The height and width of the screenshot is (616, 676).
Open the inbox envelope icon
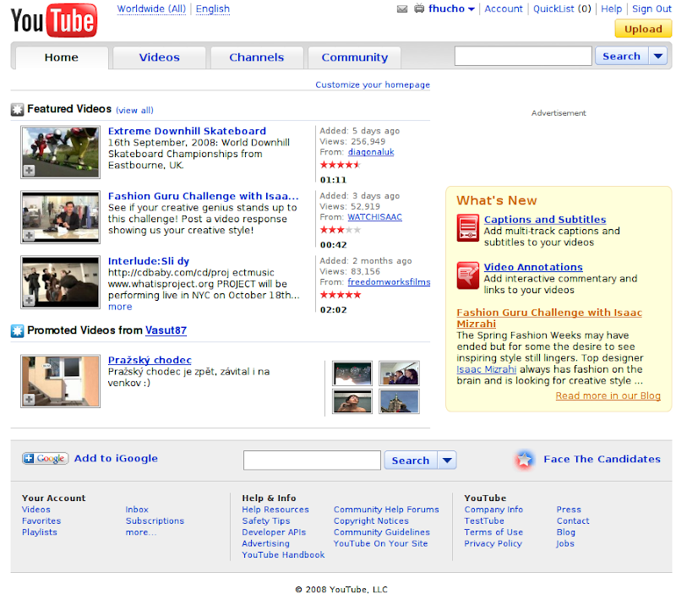[x=402, y=8]
